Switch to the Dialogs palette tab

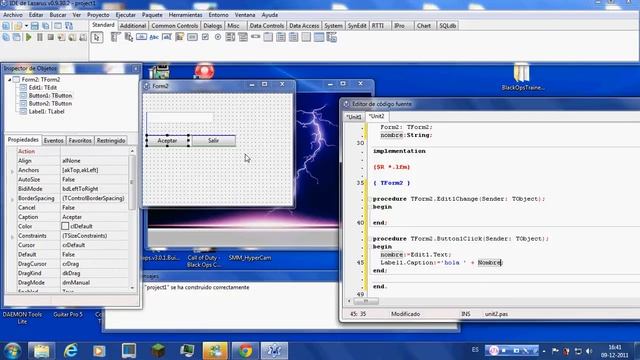(213, 26)
